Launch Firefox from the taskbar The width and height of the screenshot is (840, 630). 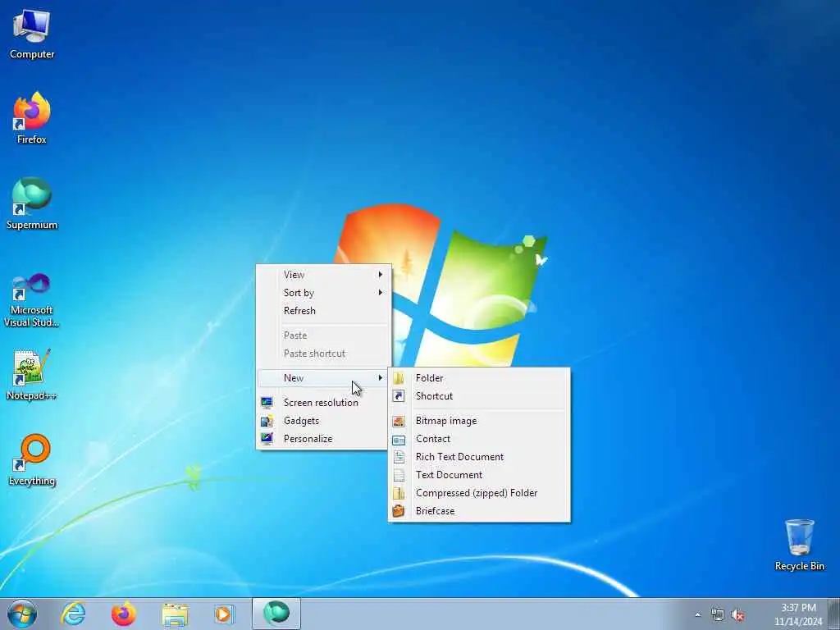pos(124,614)
